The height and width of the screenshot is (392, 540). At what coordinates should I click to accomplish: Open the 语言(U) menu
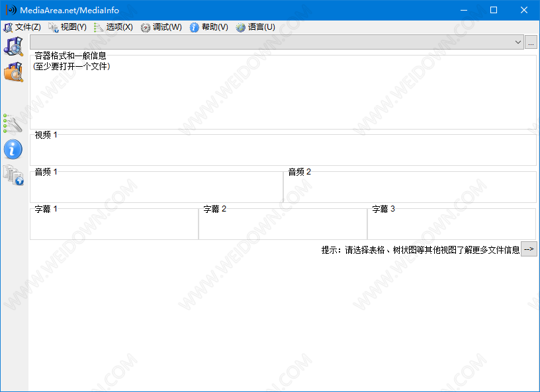[255, 27]
